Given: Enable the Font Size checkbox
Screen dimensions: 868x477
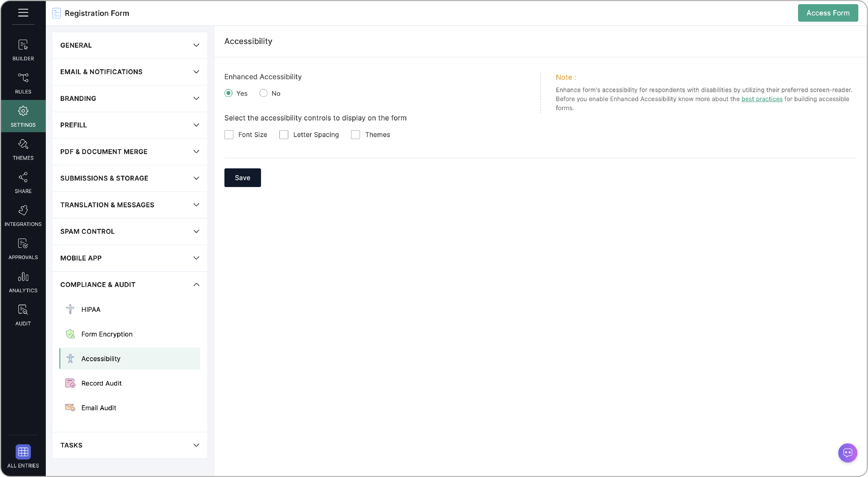Looking at the screenshot, I should [229, 135].
